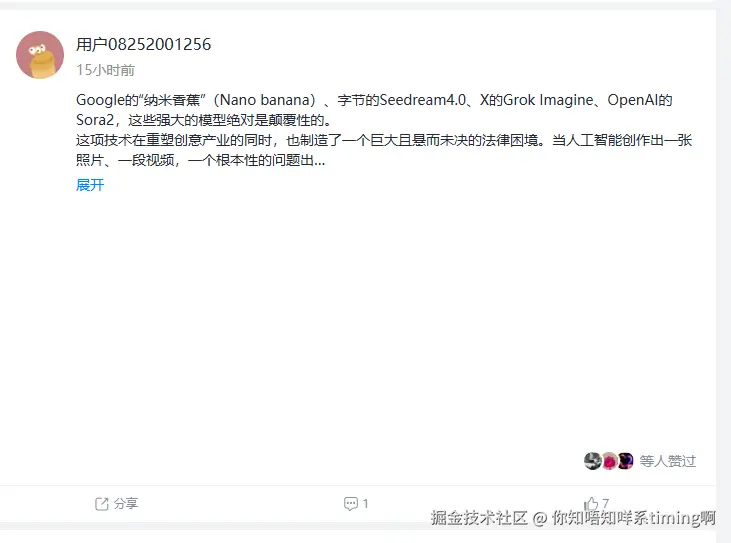731x543 pixels.
Task: Click the 掘金技术社区 watermark text
Action: tap(479, 518)
